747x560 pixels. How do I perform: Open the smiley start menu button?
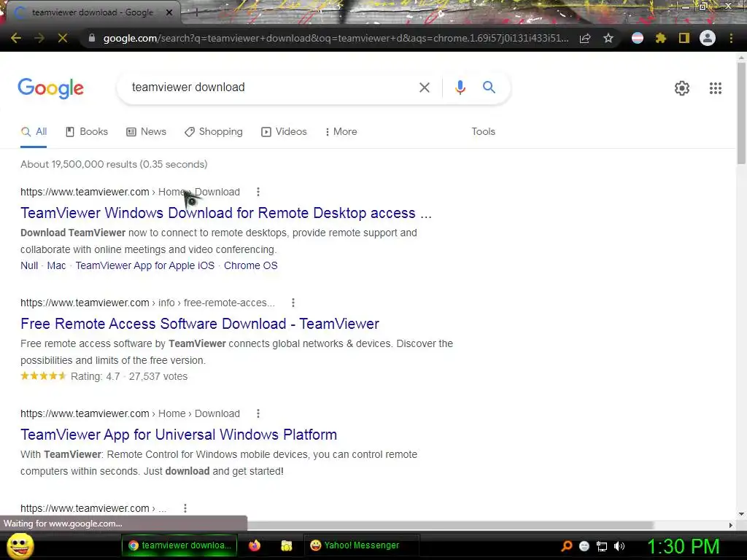[20, 545]
